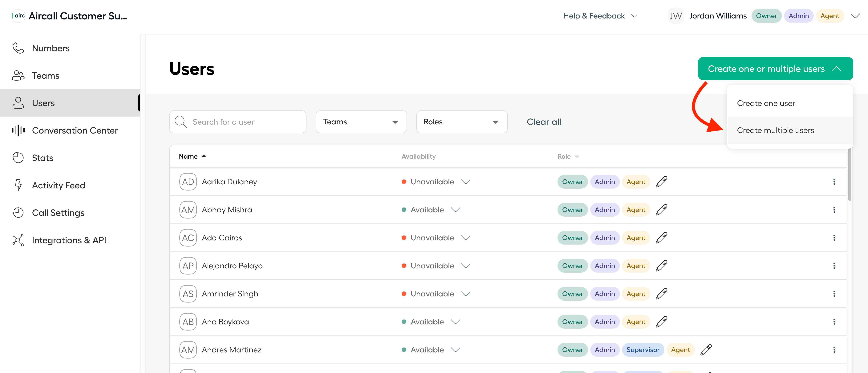Image resolution: width=868 pixels, height=373 pixels.
Task: Open more options for Abhay Mishra
Action: 834,210
